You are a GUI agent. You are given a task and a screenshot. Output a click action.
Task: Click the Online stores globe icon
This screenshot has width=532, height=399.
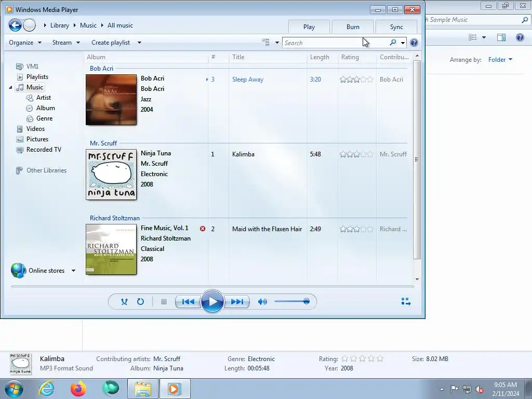tap(18, 270)
